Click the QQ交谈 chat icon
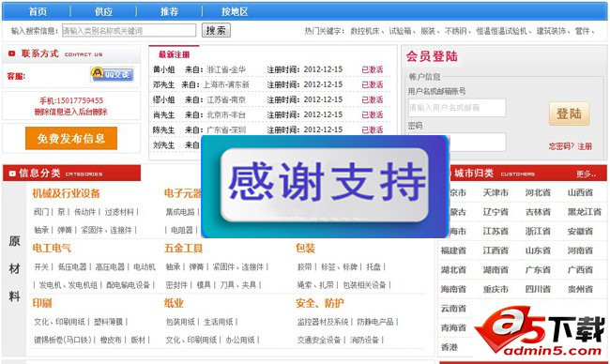This screenshot has width=610, height=364. tap(112, 74)
